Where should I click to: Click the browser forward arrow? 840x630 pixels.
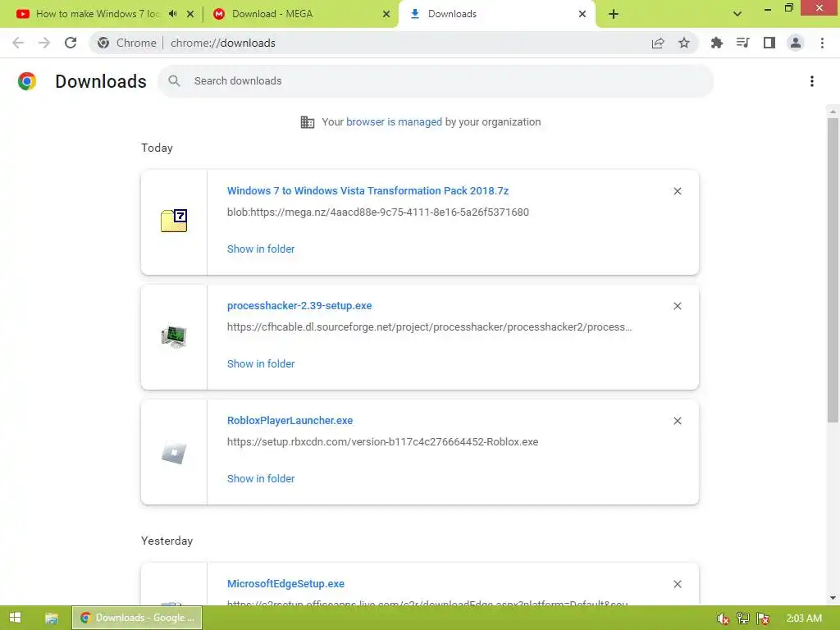click(x=44, y=43)
